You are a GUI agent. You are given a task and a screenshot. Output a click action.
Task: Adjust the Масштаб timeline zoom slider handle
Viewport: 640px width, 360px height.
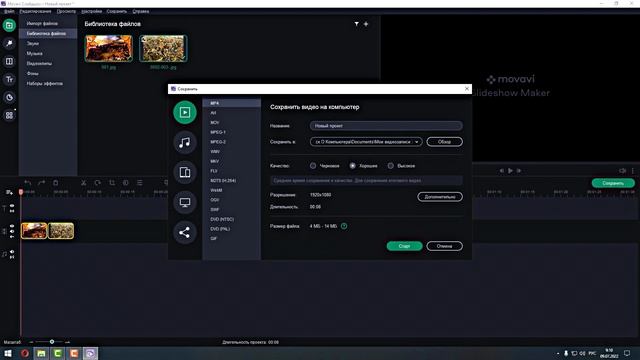52,342
